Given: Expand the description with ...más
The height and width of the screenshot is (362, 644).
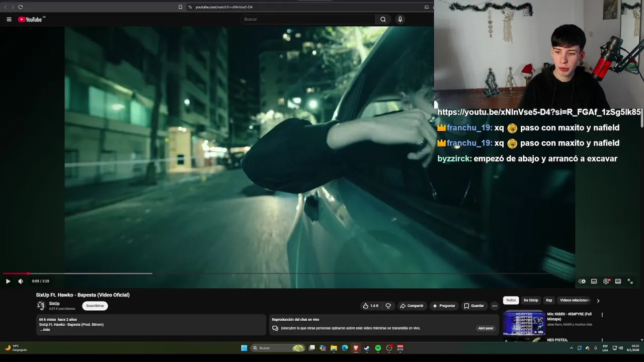Looking at the screenshot, I should point(45,330).
